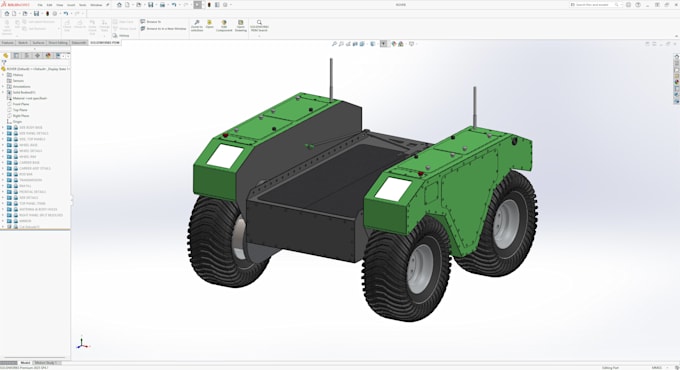Open the View menu
Image resolution: width=680 pixels, height=370 pixels.
point(60,5)
